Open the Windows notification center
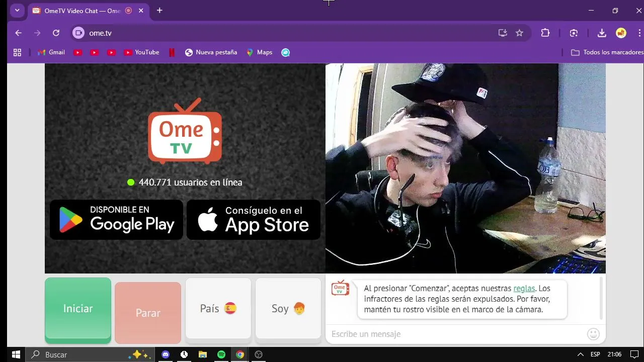The width and height of the screenshot is (644, 362). 634,354
